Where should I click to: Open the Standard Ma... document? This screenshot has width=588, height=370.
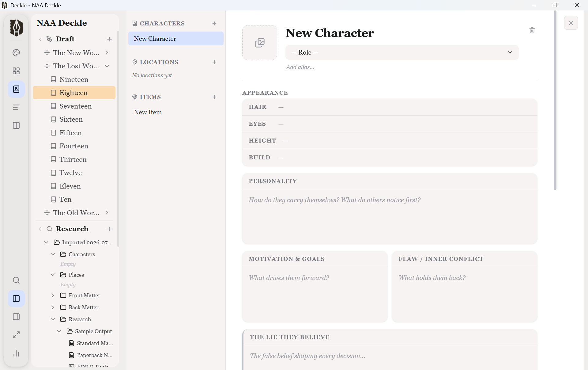point(91,343)
